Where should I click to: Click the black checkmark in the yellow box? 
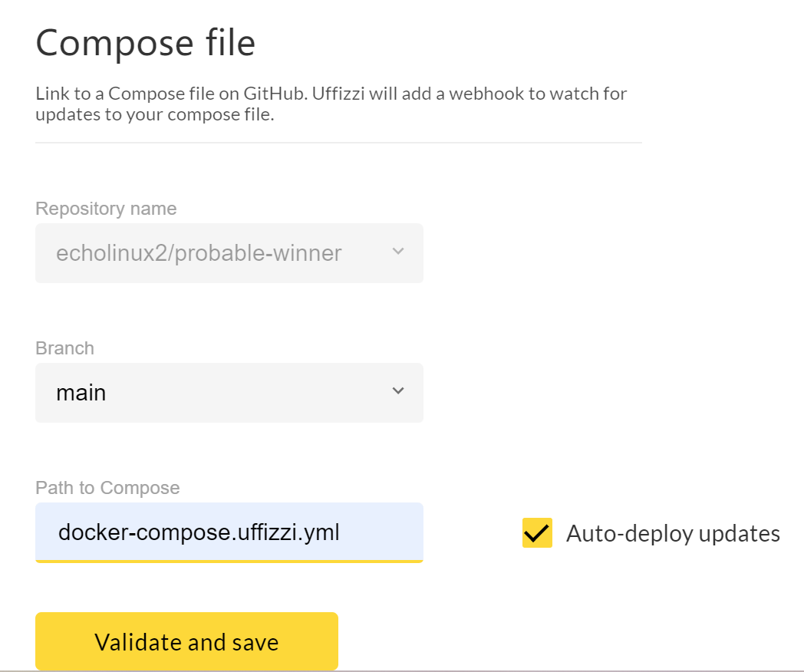[537, 532]
